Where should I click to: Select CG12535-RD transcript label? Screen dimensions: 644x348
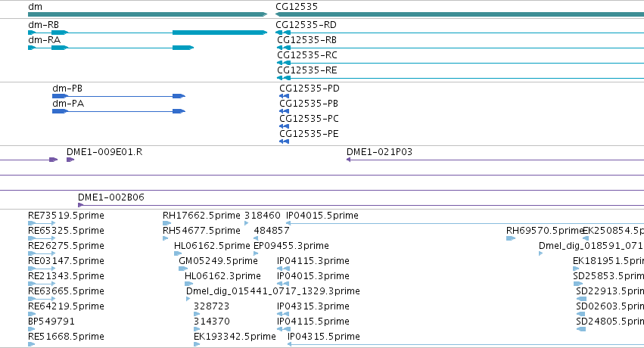[306, 25]
